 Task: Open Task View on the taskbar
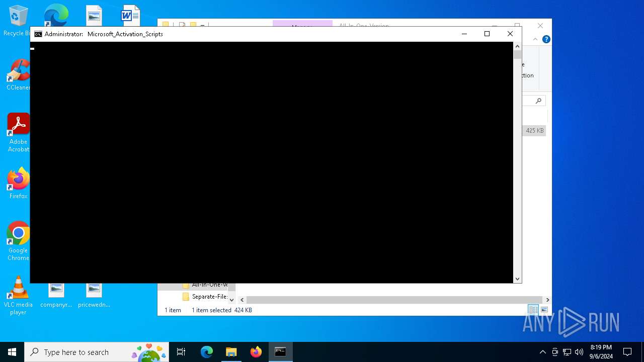[x=181, y=352]
